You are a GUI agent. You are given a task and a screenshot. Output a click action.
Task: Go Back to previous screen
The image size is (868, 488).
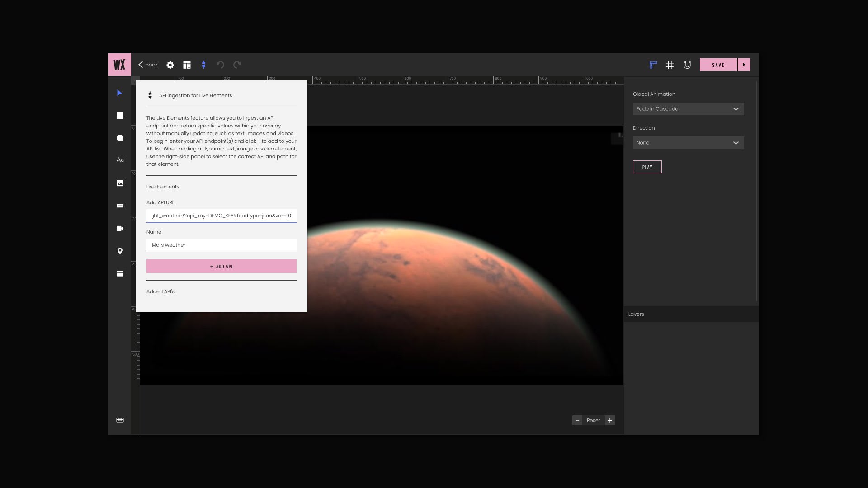148,65
